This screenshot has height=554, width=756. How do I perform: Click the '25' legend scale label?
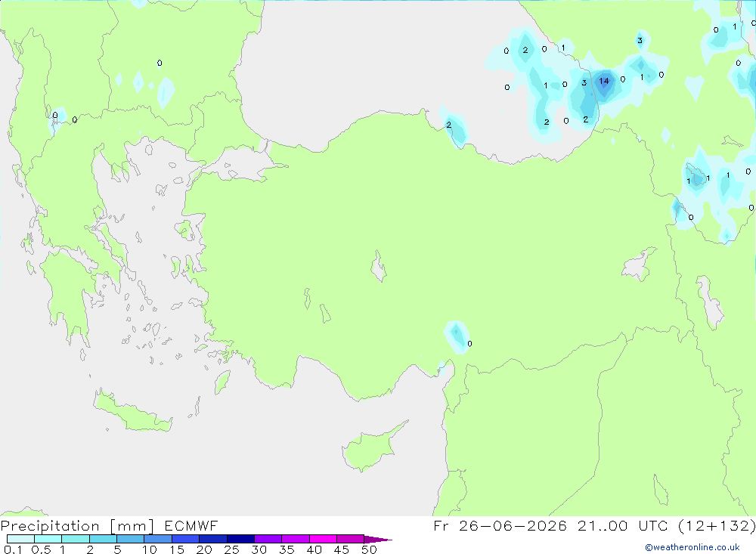[231, 549]
